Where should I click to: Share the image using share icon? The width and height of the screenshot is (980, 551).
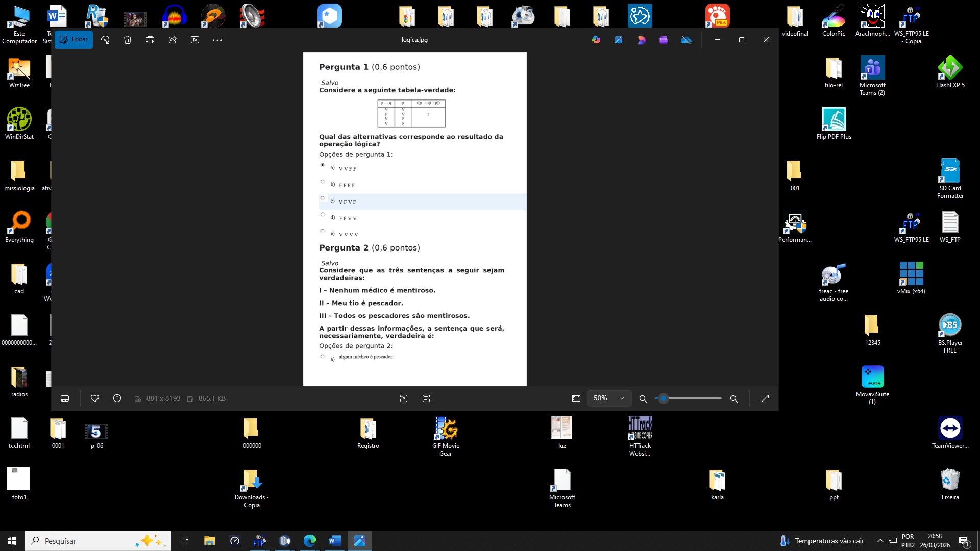[x=173, y=40]
